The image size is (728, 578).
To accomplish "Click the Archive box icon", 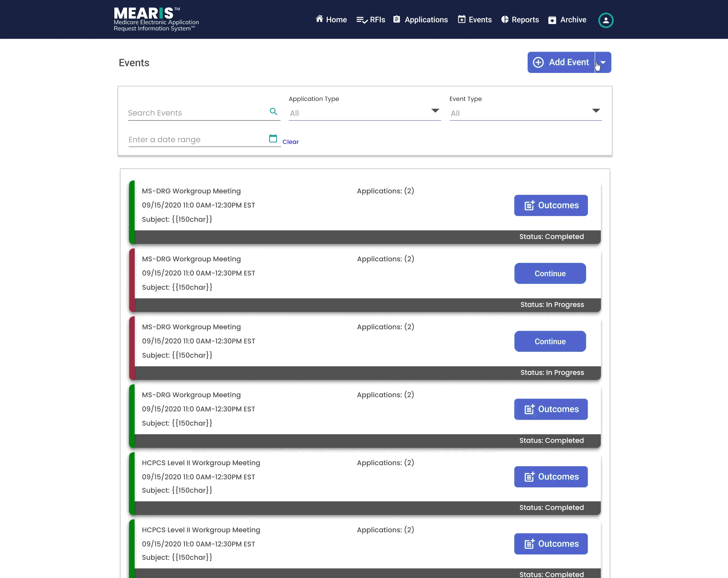I will 552,20.
